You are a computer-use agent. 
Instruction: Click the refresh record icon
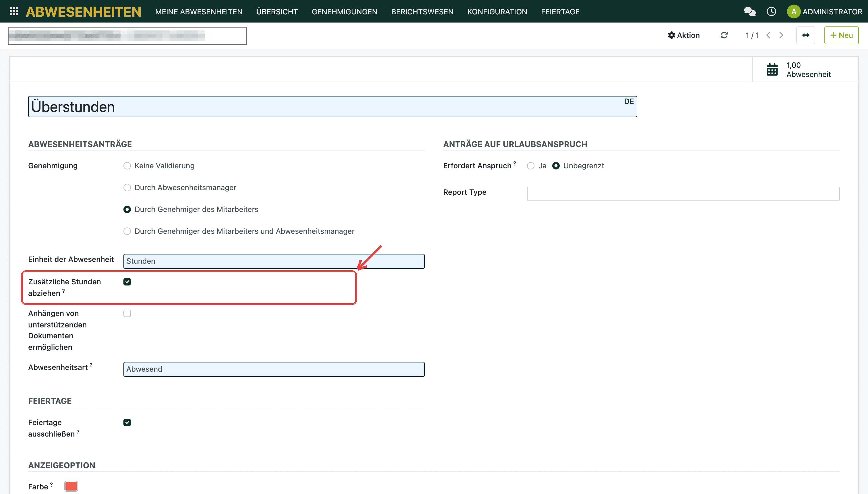coord(724,35)
